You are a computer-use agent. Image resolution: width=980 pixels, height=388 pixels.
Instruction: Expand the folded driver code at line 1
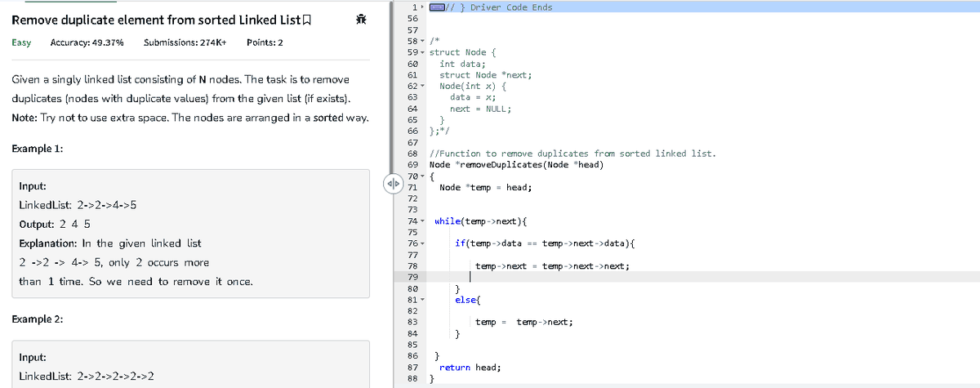(422, 7)
